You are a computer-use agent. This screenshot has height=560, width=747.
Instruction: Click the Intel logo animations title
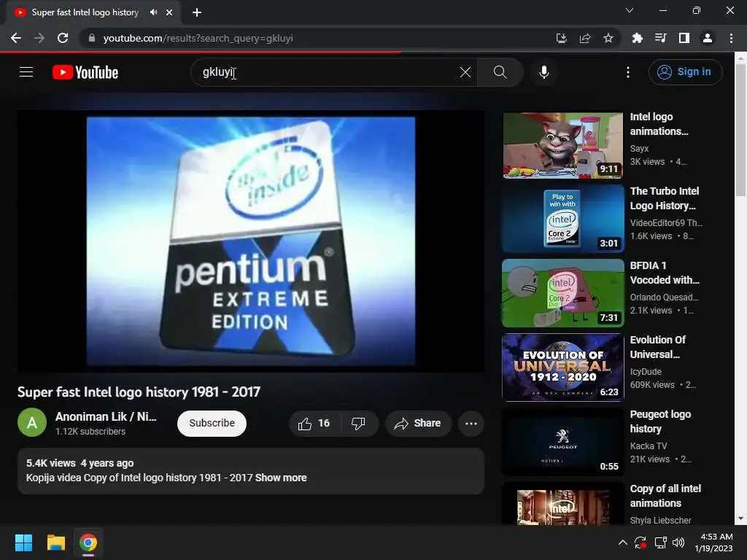[659, 124]
